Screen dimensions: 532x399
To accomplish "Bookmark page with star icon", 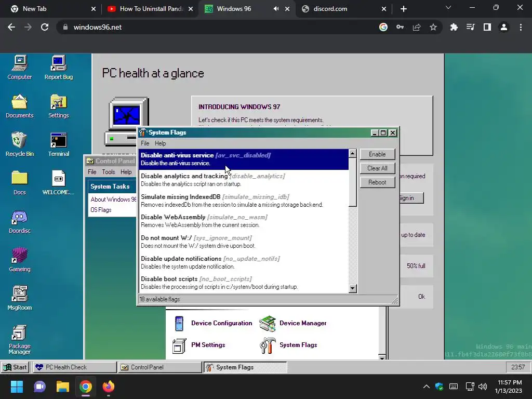I will 433,27.
